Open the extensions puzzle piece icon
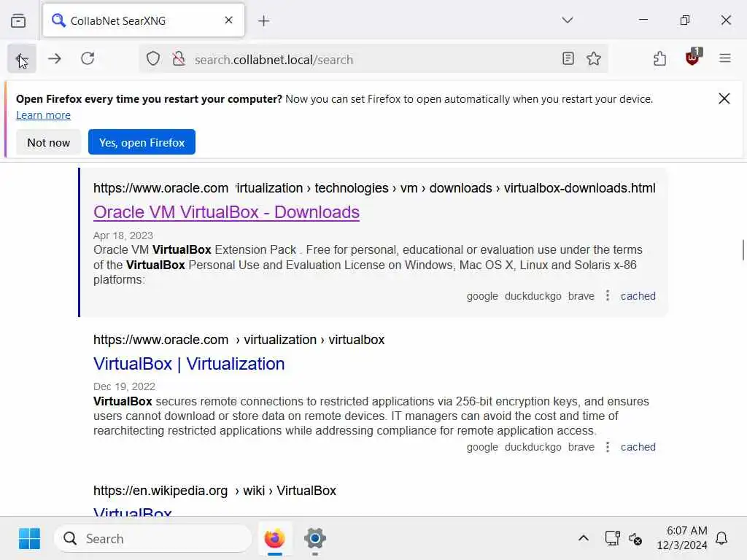747x560 pixels. (659, 58)
